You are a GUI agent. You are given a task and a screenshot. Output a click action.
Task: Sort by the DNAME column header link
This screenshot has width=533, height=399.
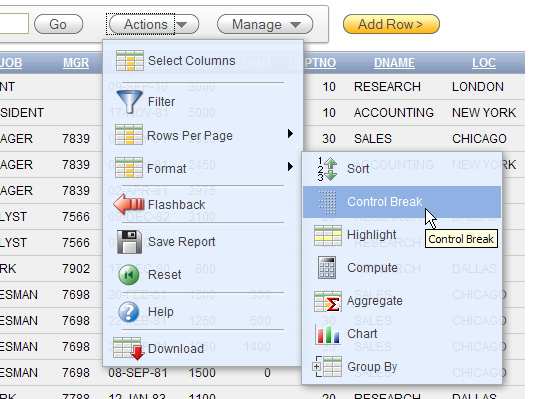pyautogui.click(x=394, y=63)
